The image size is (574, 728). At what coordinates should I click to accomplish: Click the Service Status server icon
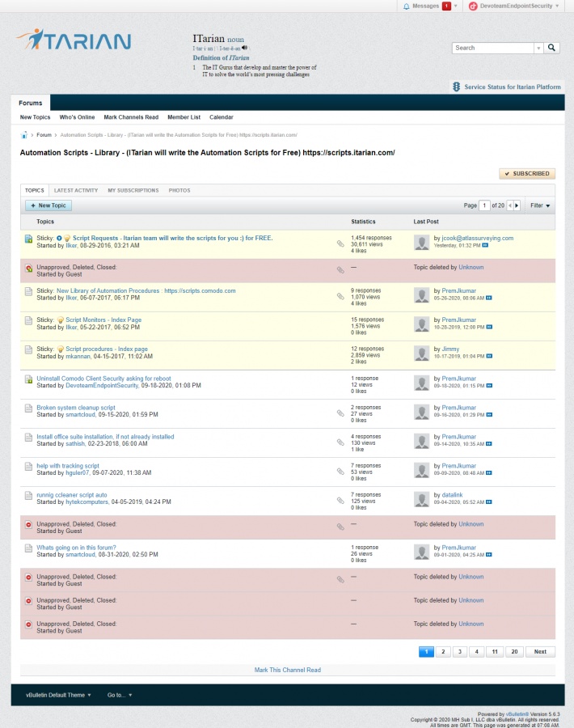coord(456,87)
